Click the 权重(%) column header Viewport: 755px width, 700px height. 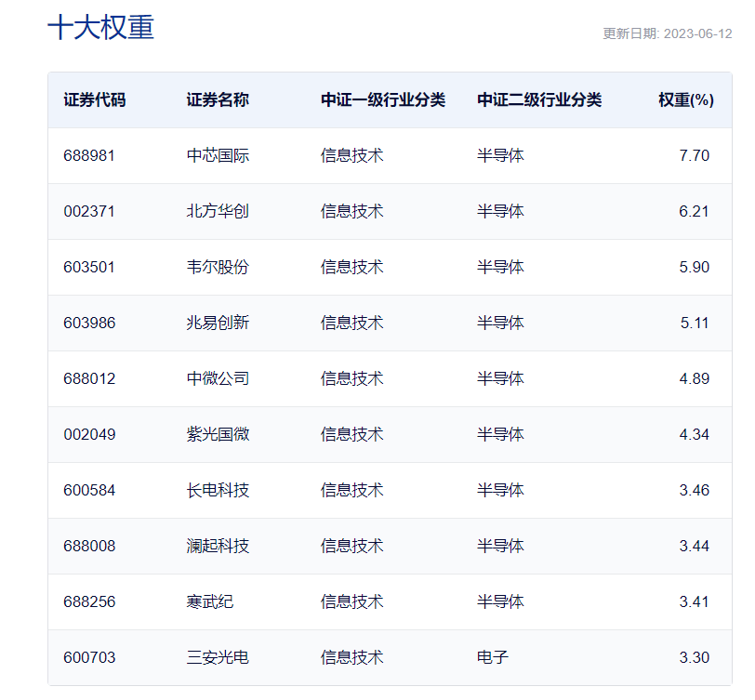686,100
